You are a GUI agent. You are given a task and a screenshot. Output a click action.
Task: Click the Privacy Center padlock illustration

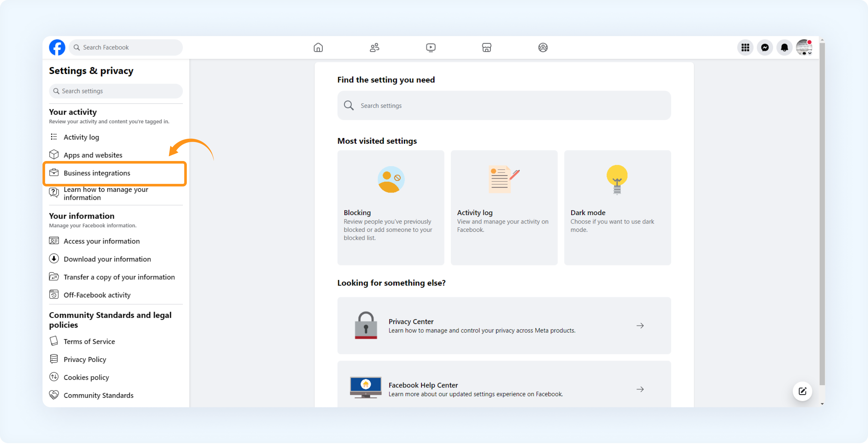366,326
